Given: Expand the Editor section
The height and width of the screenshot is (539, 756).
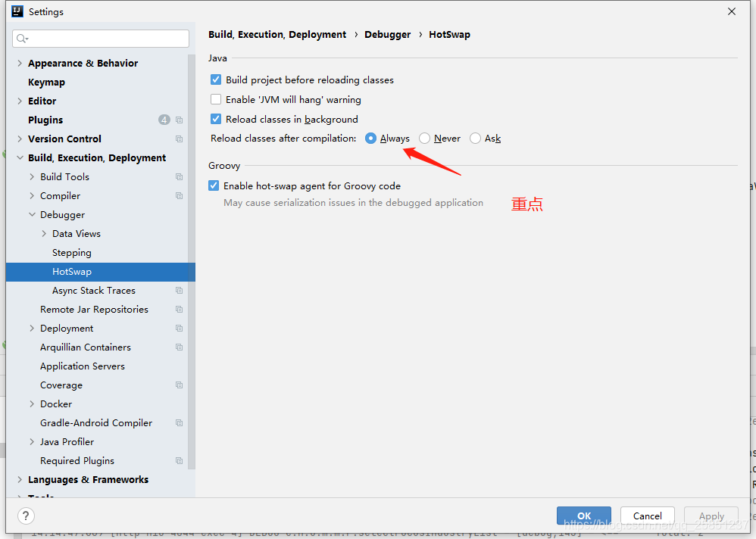Looking at the screenshot, I should coord(19,101).
